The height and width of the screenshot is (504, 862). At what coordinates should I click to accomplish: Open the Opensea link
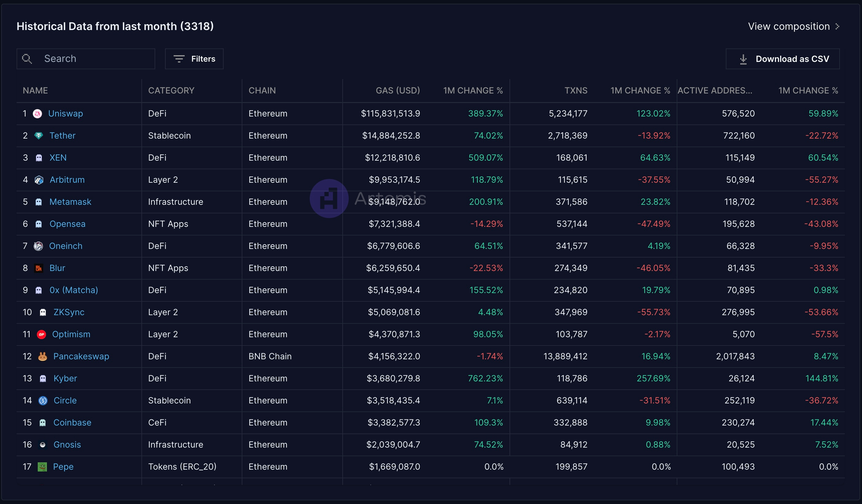point(68,224)
